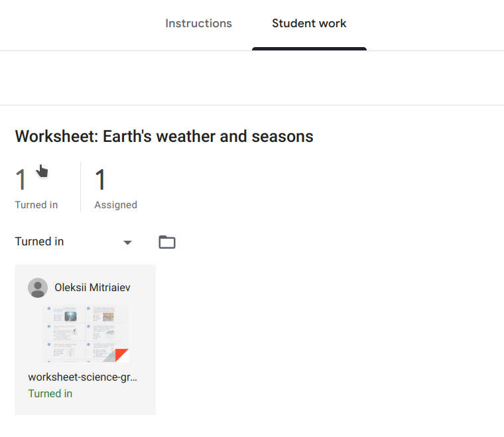Open student name Oleksii Mitriaiev
504x437 pixels.
tap(92, 287)
